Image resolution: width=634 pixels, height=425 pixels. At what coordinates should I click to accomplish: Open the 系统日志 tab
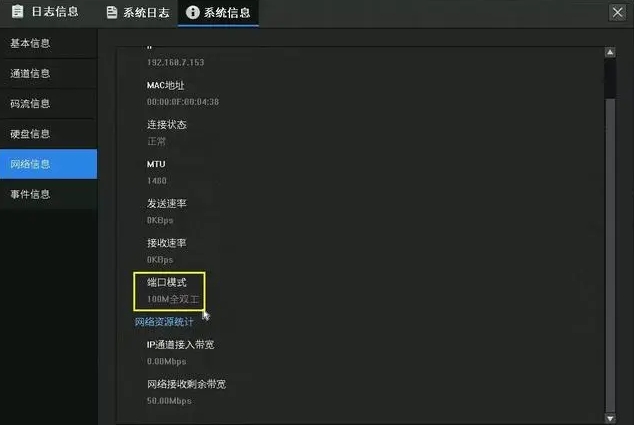coord(138,13)
